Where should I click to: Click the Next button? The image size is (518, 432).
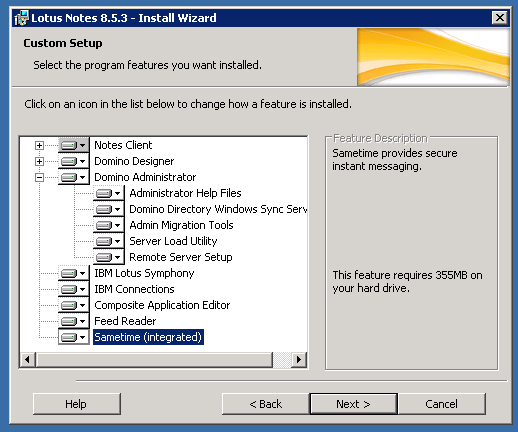pos(353,404)
